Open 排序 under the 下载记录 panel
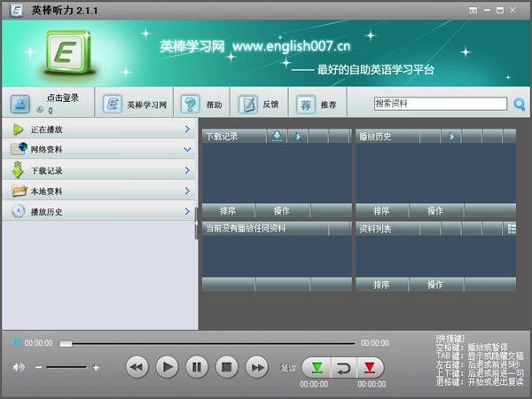 point(228,211)
